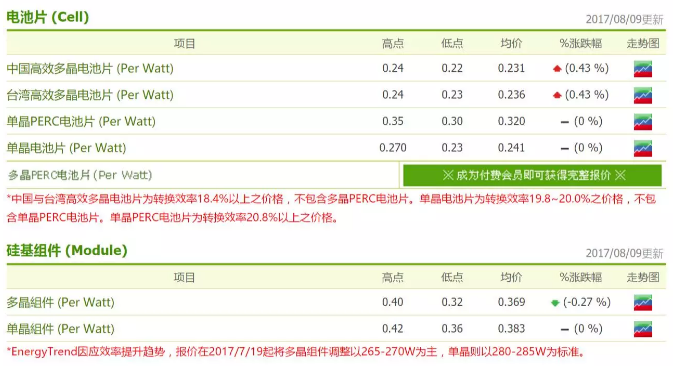Click green down arrow in 多晶组件 row
The height and width of the screenshot is (367, 674).
[555, 303]
